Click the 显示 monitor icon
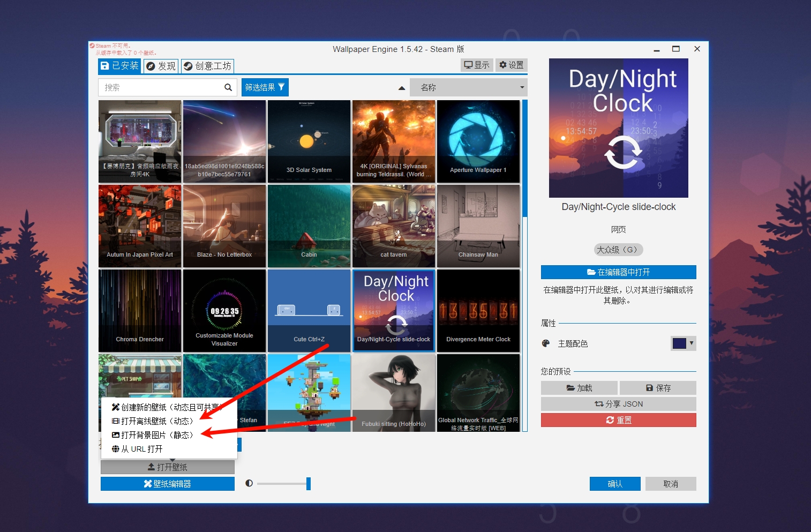This screenshot has width=811, height=532. [469, 64]
